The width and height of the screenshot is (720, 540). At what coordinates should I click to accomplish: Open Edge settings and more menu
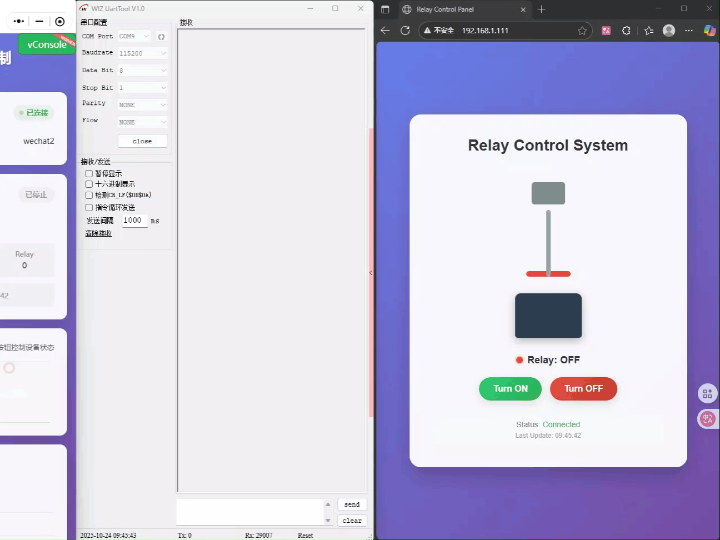coord(689,31)
